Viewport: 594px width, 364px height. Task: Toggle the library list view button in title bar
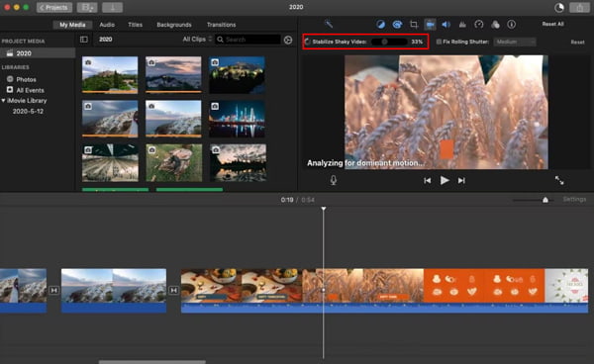tap(87, 8)
